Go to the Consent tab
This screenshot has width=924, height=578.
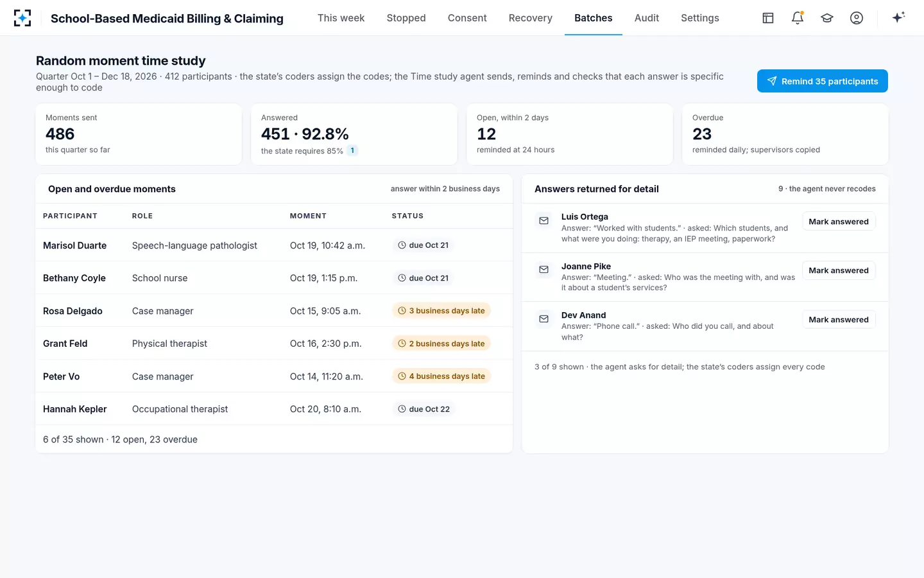pos(467,18)
